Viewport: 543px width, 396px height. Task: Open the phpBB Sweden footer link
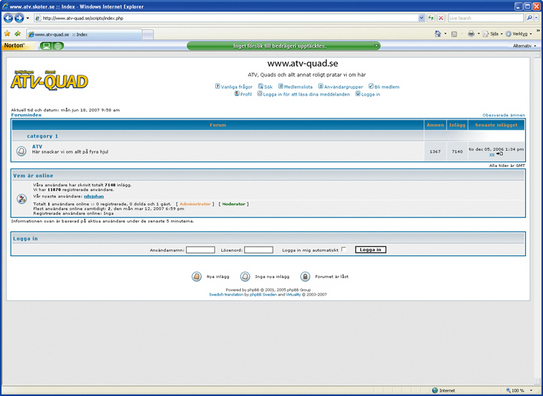pos(264,295)
